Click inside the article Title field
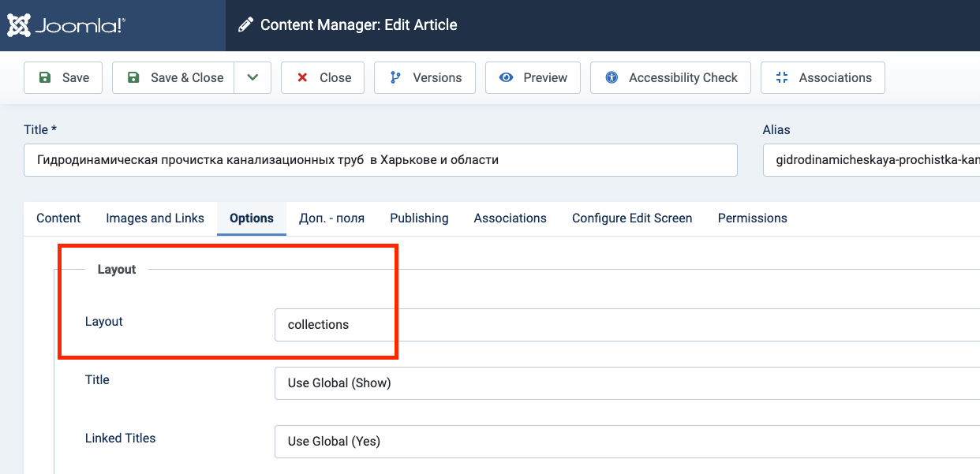Screen dimensions: 980x474 tap(380, 160)
